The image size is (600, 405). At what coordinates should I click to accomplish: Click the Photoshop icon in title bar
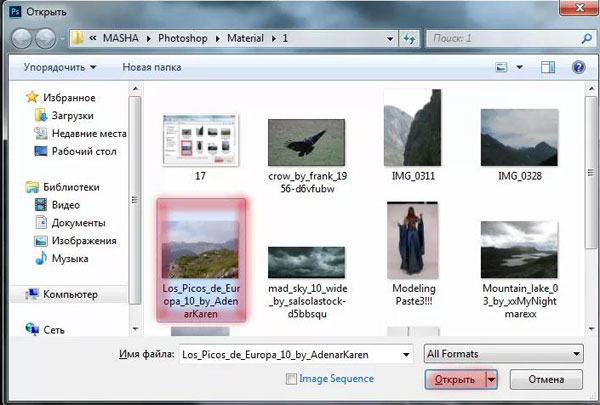(x=15, y=11)
